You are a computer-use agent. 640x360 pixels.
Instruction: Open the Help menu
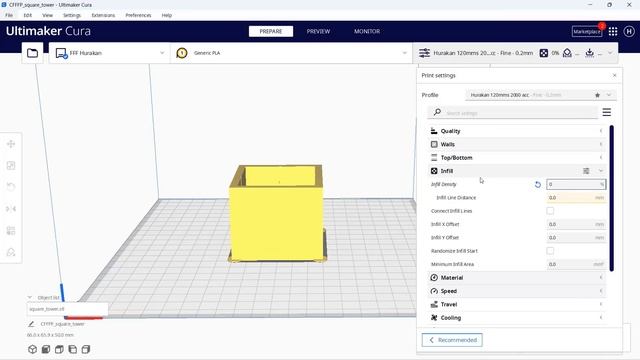pyautogui.click(x=167, y=15)
